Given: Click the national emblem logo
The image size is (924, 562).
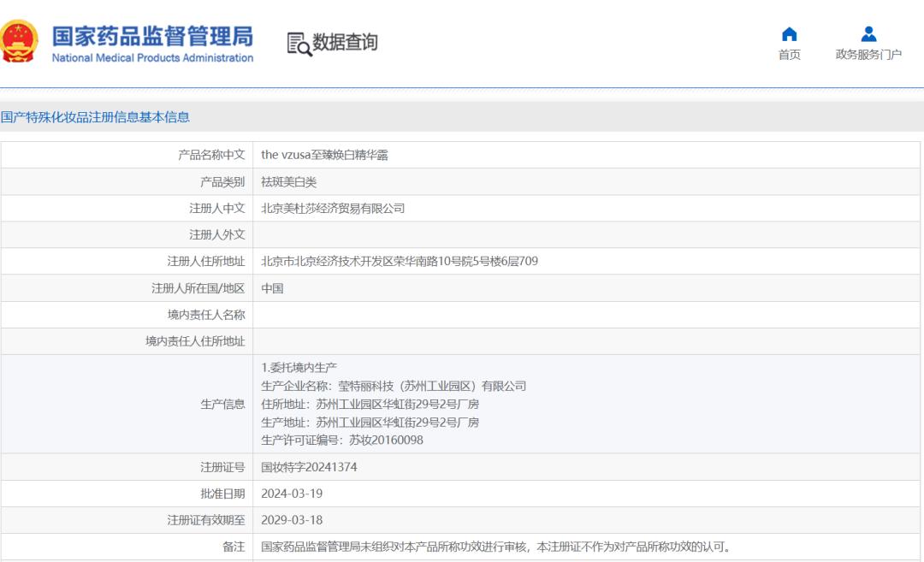Looking at the screenshot, I should (x=19, y=42).
